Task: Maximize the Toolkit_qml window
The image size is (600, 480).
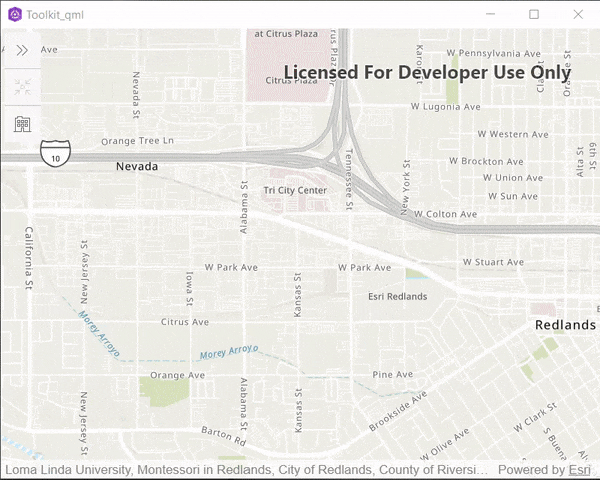Action: point(534,14)
